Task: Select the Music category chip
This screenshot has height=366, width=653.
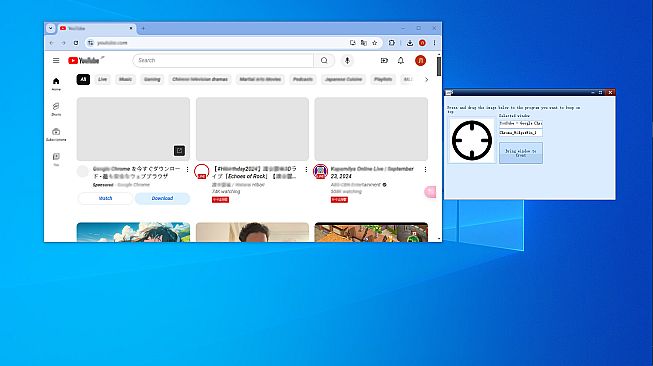Action: click(125, 79)
